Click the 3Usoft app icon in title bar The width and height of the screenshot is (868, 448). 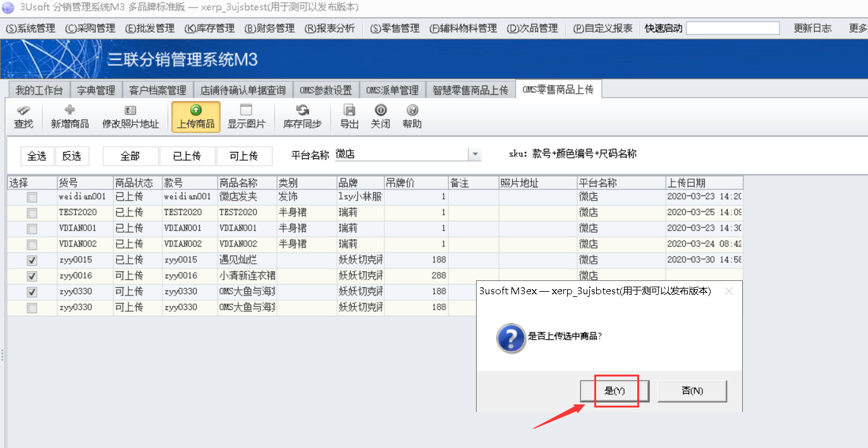coord(8,8)
